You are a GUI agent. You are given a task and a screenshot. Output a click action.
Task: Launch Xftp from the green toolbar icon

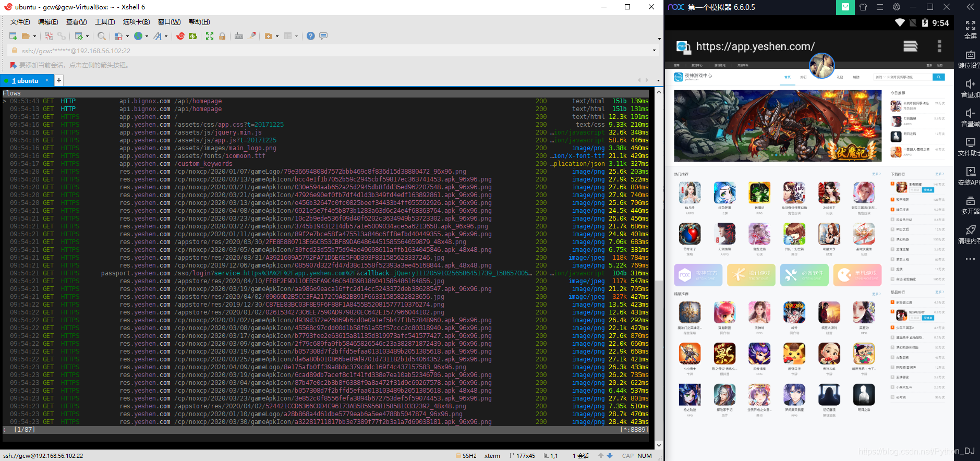[x=193, y=36]
